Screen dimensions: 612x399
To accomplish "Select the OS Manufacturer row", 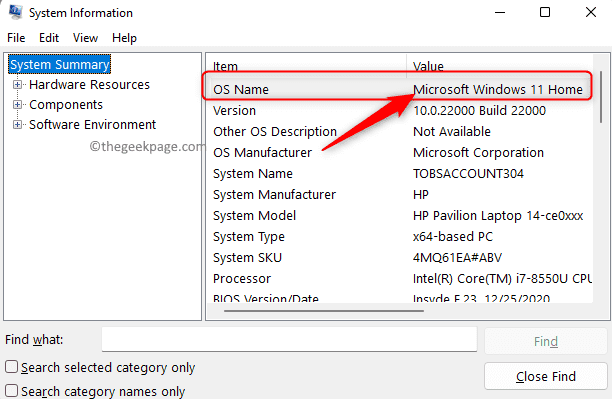I will pos(400,153).
